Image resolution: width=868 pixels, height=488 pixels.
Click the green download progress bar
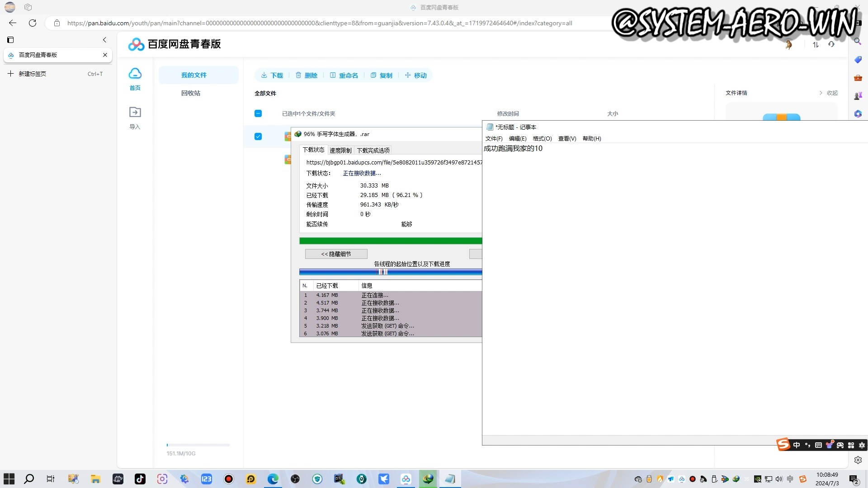coord(391,241)
